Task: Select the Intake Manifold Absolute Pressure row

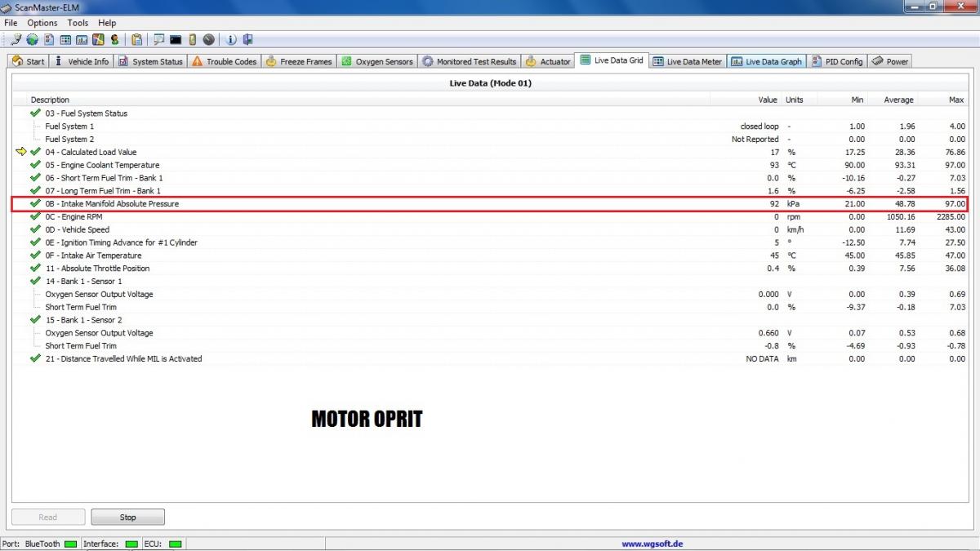Action: (x=112, y=203)
